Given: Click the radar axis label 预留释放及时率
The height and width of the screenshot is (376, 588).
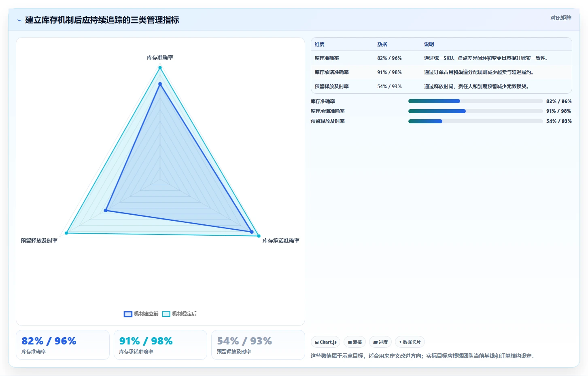Looking at the screenshot, I should point(39,241).
